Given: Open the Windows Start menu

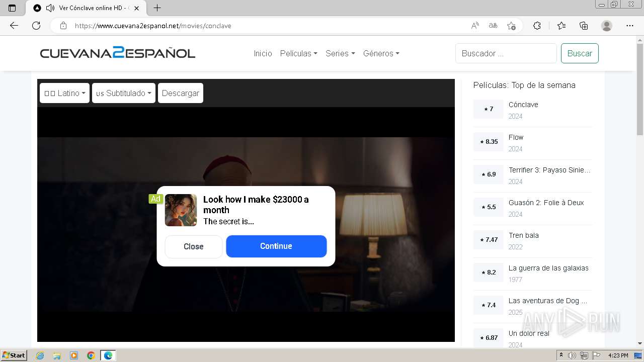Looking at the screenshot, I should click(14, 355).
